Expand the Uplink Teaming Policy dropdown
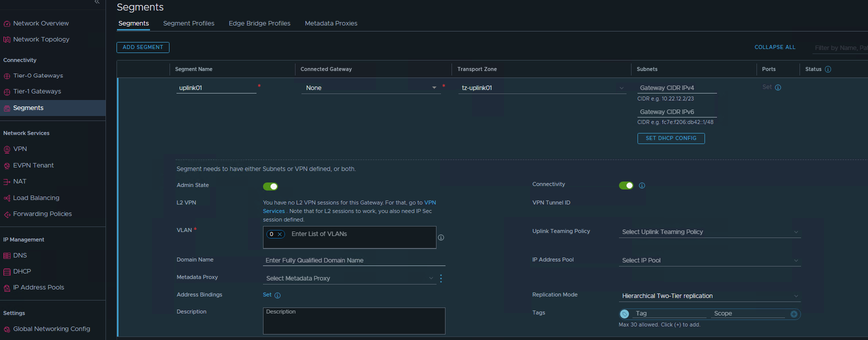868x340 pixels. tap(709, 232)
